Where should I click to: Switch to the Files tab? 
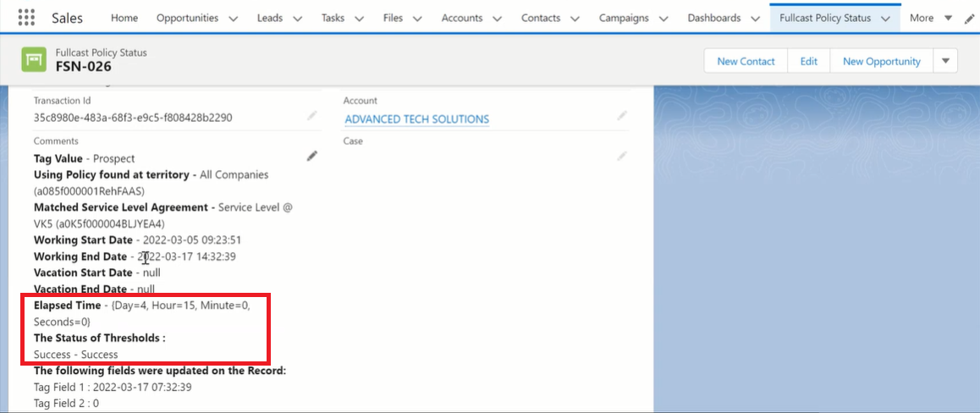point(394,18)
